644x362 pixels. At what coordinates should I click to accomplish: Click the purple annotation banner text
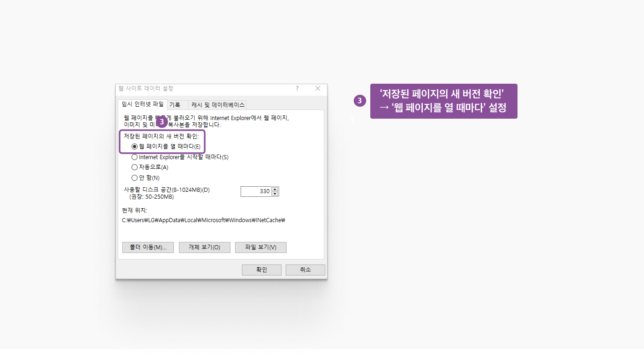[443, 101]
